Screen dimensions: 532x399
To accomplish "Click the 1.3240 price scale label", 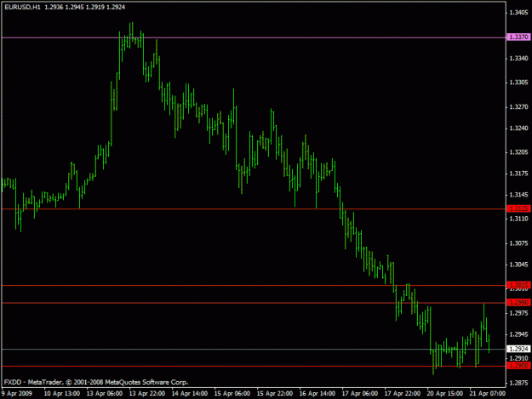I will [x=518, y=128].
